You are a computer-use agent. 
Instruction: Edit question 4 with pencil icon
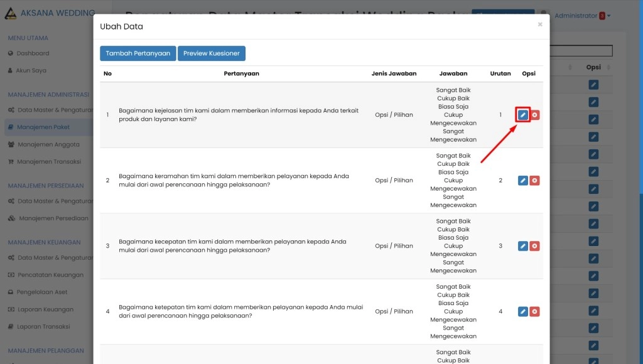coord(523,311)
